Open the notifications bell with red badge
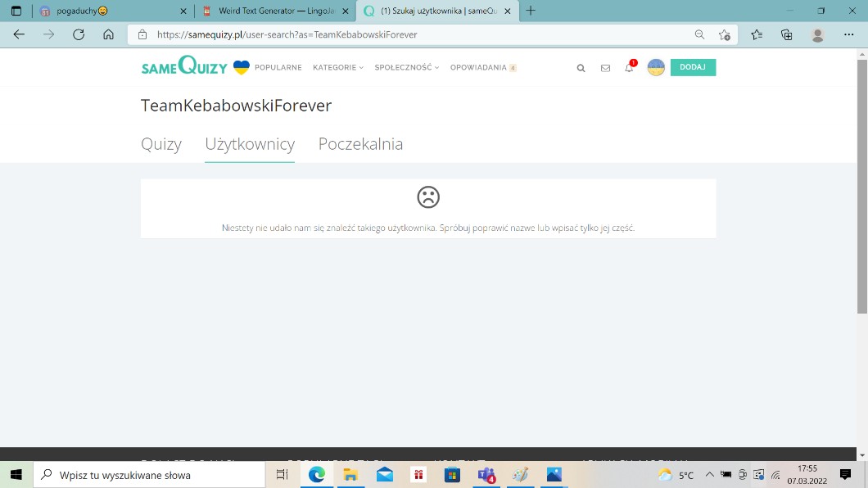Viewport: 868px width, 488px height. tap(629, 68)
